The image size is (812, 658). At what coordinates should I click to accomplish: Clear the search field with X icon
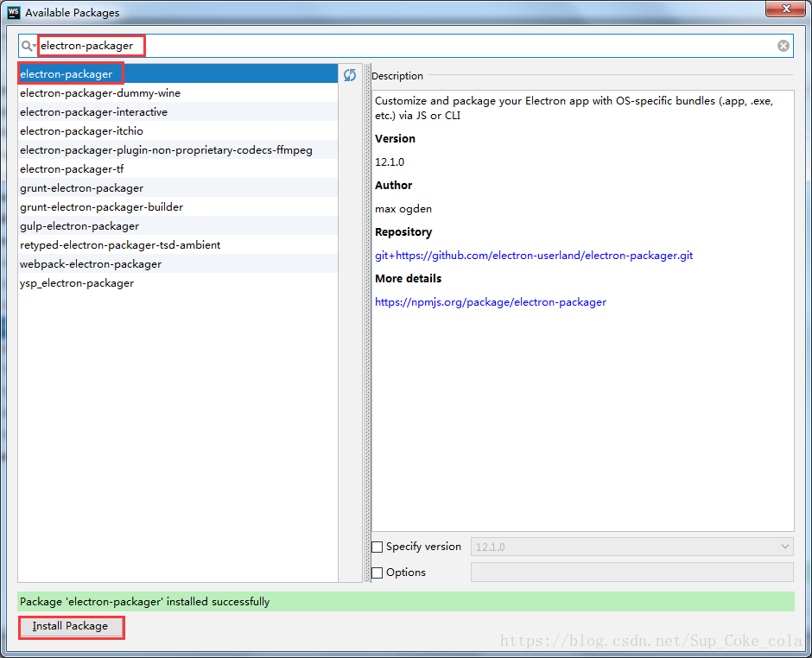[783, 46]
